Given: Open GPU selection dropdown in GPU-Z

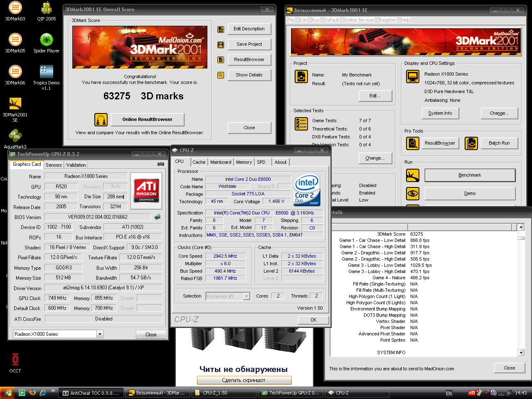Looking at the screenshot, I should tap(100, 334).
